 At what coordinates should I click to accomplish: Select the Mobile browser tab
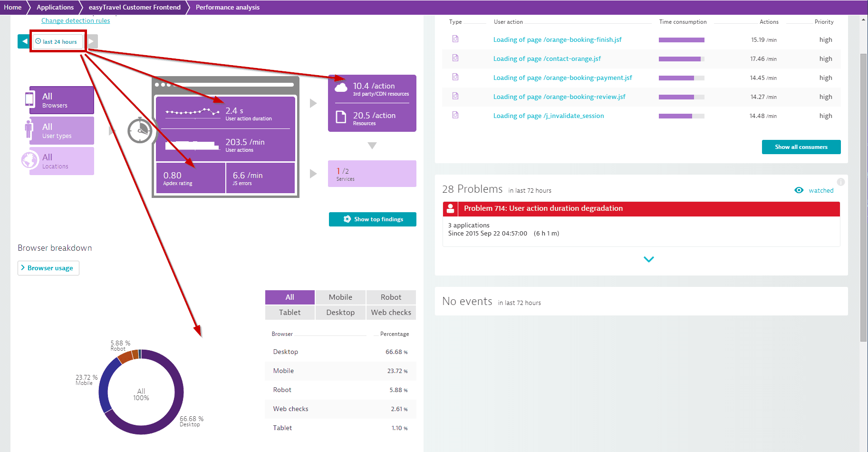pos(341,297)
